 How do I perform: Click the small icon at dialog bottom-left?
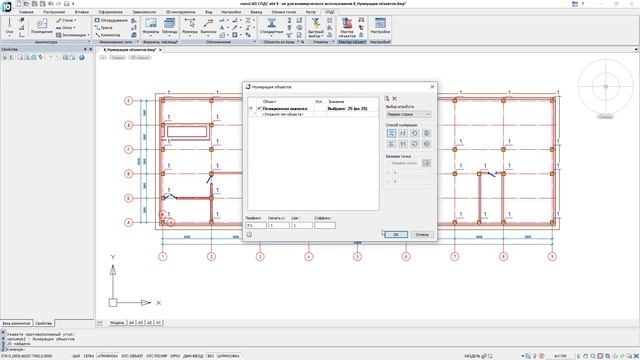(249, 234)
